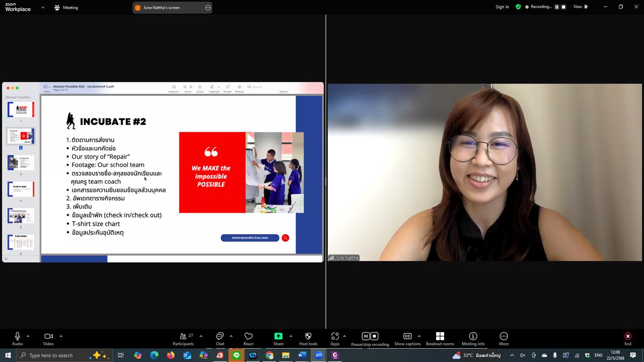
Task: Open the Zoom Workplace dropdown chevron
Action: click(x=43, y=8)
